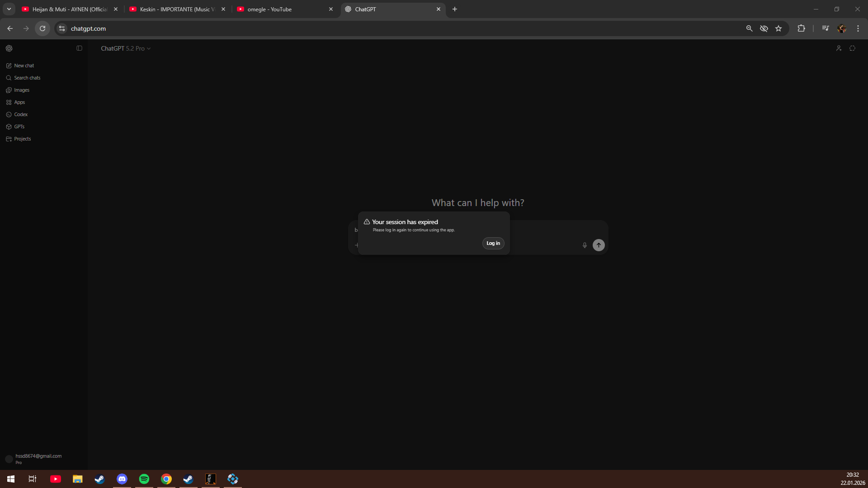The width and height of the screenshot is (868, 488).
Task: Open the Chrome profile avatar
Action: [x=842, y=28]
